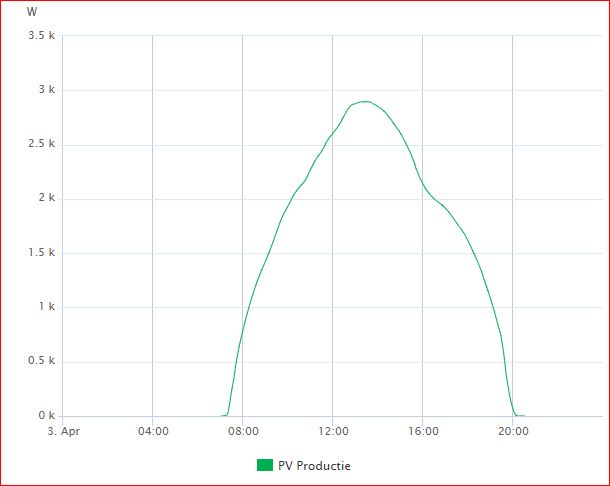This screenshot has width=610, height=486.
Task: Click the 3 k axis label
Action: tap(47, 89)
